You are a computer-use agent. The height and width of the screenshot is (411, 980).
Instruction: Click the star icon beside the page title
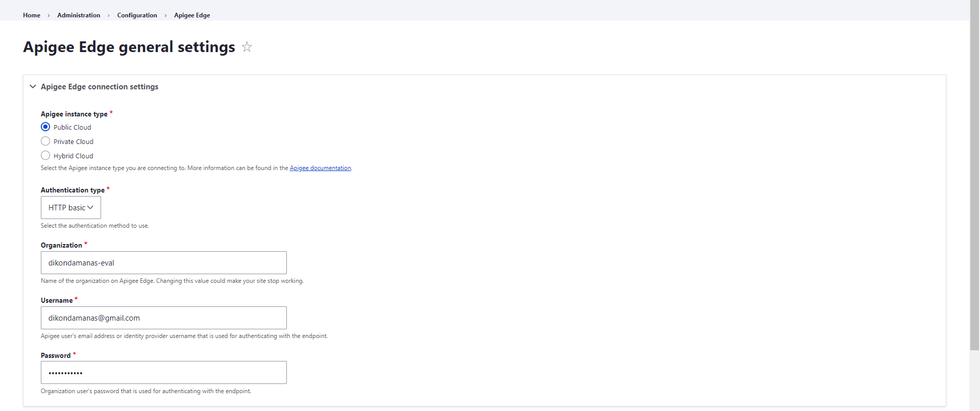pos(247,47)
